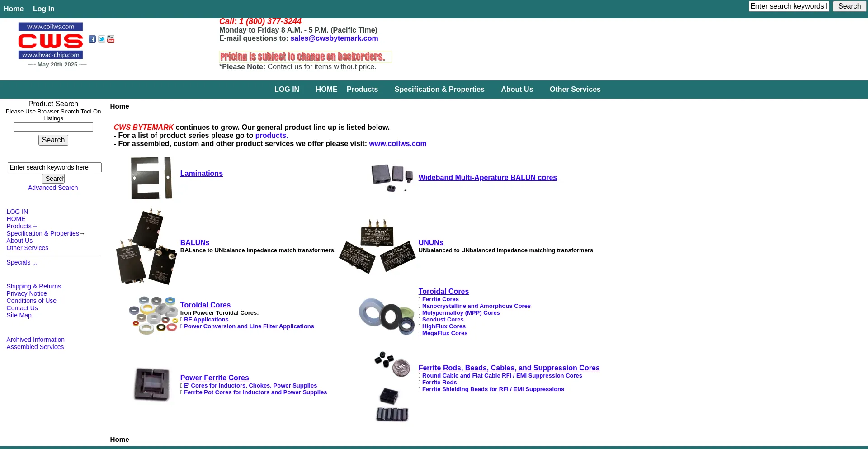868x449 pixels.
Task: Click the UNUNs product image
Action: tap(377, 246)
